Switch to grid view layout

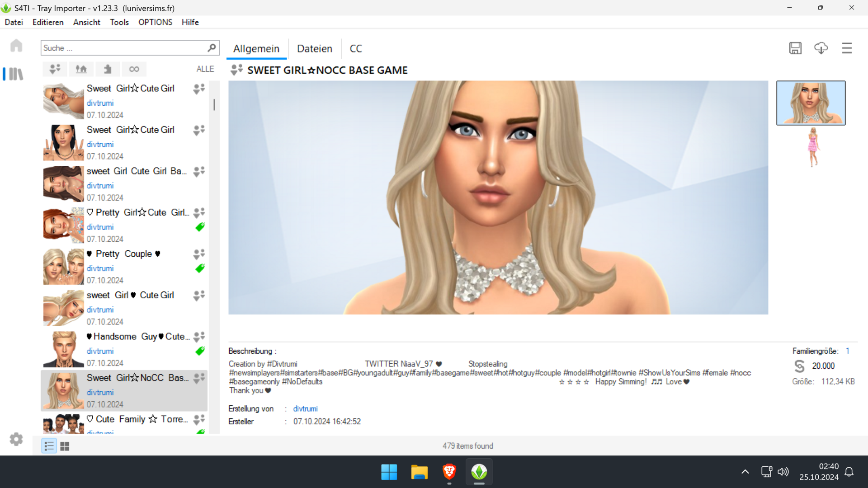(x=65, y=446)
